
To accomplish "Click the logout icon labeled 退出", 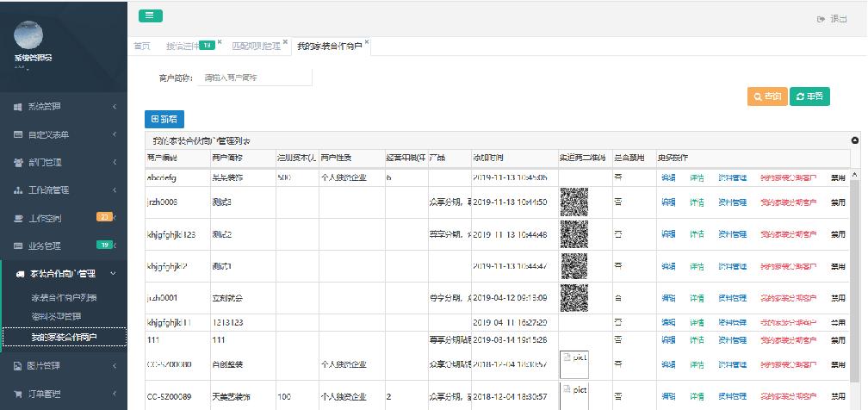I will (821, 19).
